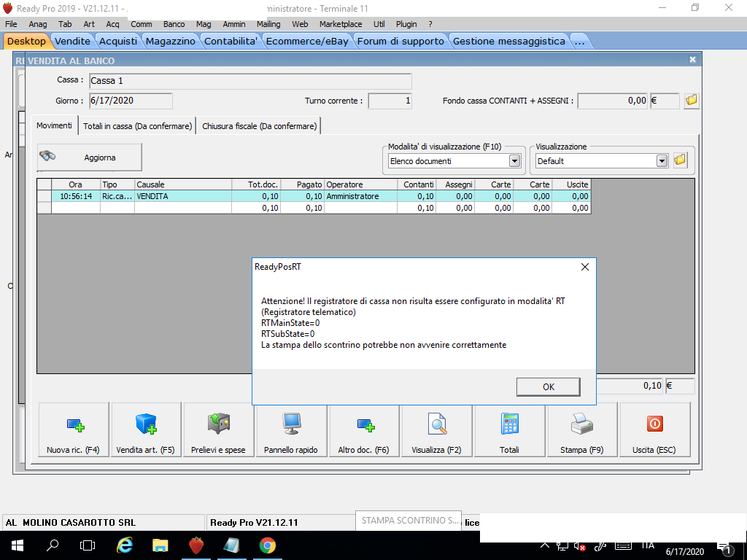Click the Uscite column header

click(572, 184)
